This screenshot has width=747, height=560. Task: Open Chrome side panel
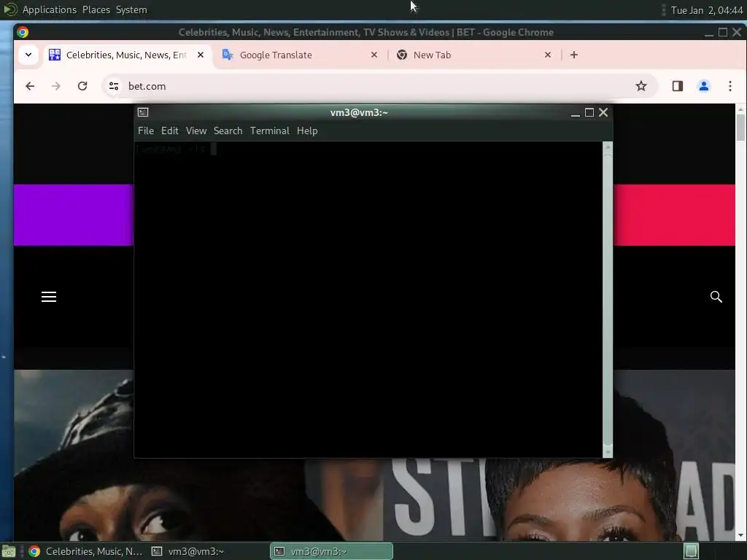tap(678, 86)
